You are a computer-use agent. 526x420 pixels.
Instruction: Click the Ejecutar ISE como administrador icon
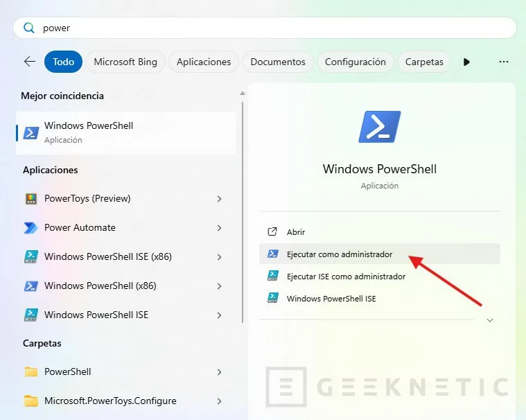pyautogui.click(x=273, y=276)
